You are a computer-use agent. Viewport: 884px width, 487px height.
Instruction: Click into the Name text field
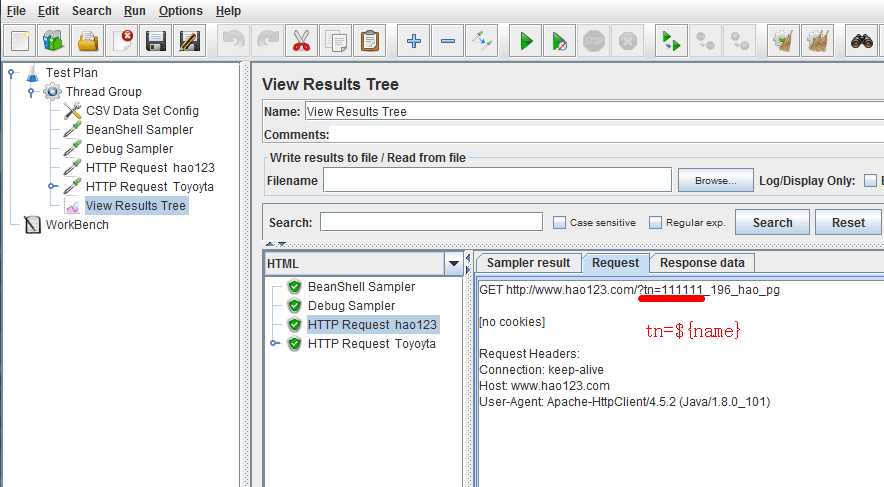[x=594, y=112]
